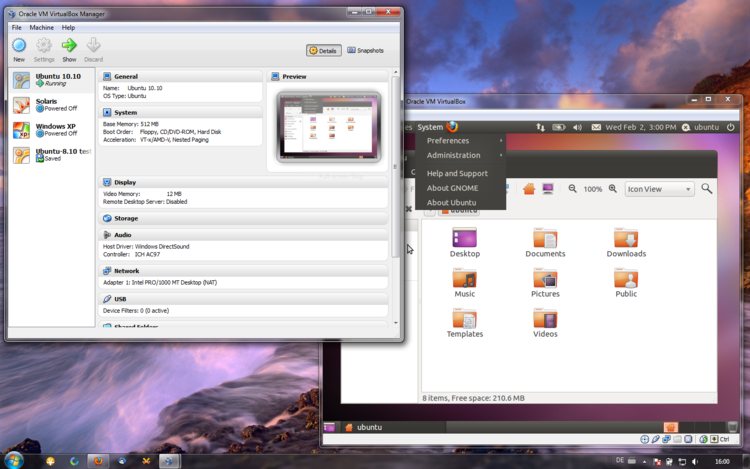Click the Windows Start orb

tap(13, 460)
